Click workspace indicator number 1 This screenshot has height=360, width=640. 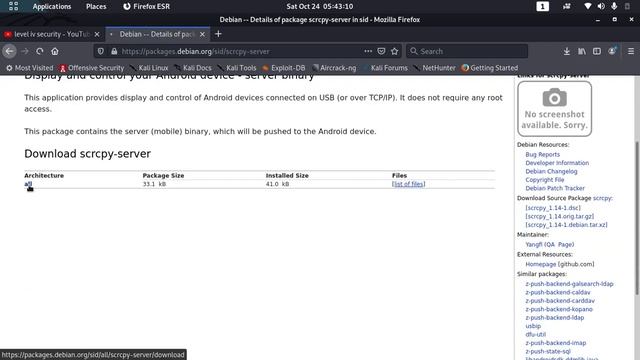(x=542, y=6)
